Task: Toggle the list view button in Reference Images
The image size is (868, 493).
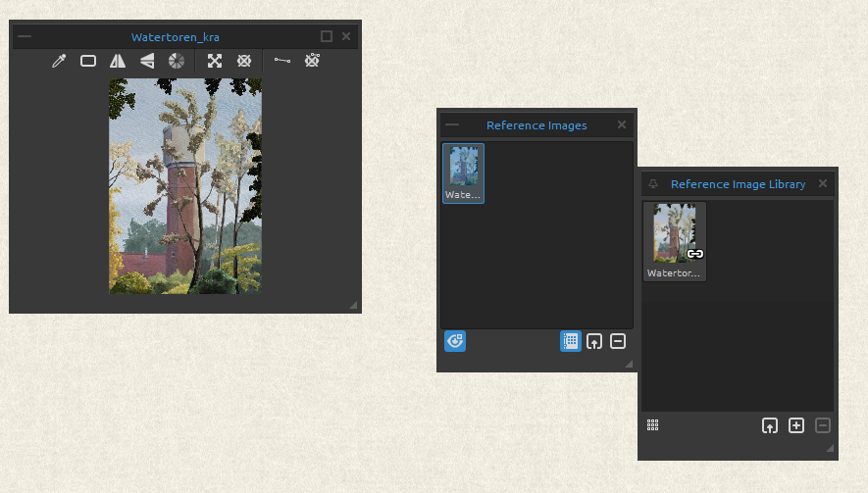Action: pyautogui.click(x=571, y=341)
